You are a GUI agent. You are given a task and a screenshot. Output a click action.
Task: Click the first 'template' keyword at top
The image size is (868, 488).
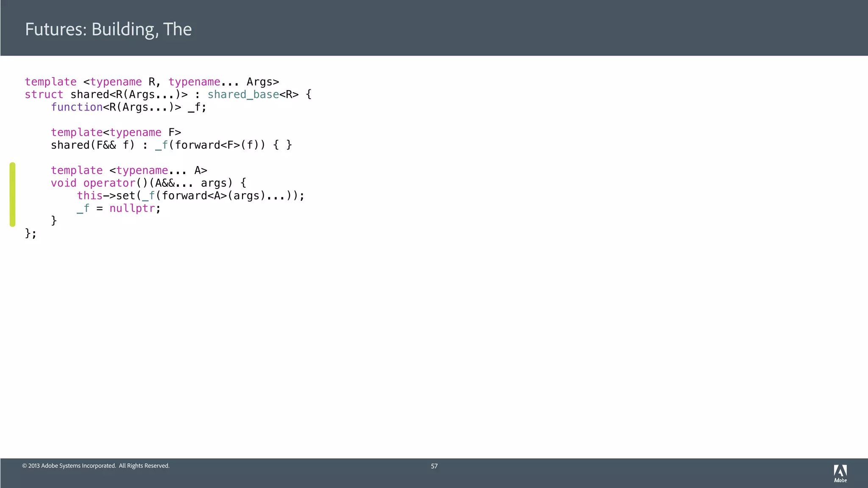coord(50,82)
